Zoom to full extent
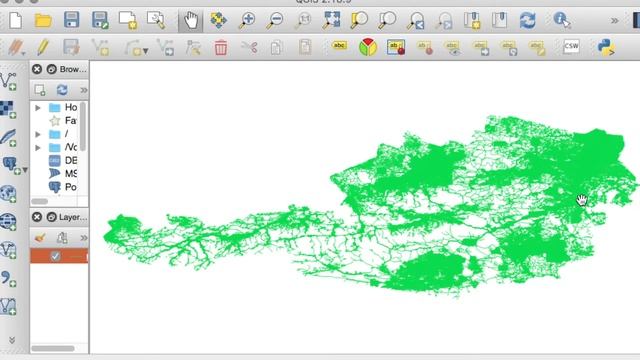 pyautogui.click(x=331, y=20)
